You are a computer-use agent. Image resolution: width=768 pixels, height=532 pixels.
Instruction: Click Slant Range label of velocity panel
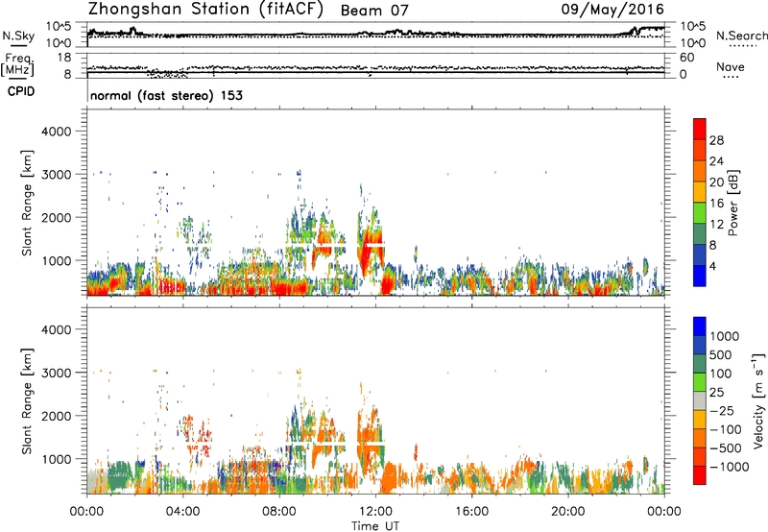coord(26,401)
